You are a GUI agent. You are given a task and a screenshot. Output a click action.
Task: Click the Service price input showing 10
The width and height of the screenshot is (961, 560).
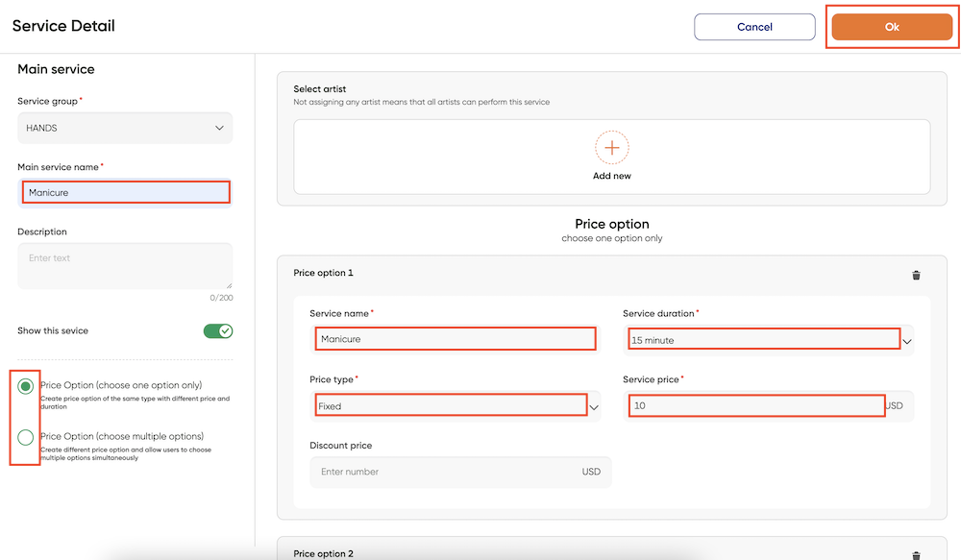click(756, 405)
